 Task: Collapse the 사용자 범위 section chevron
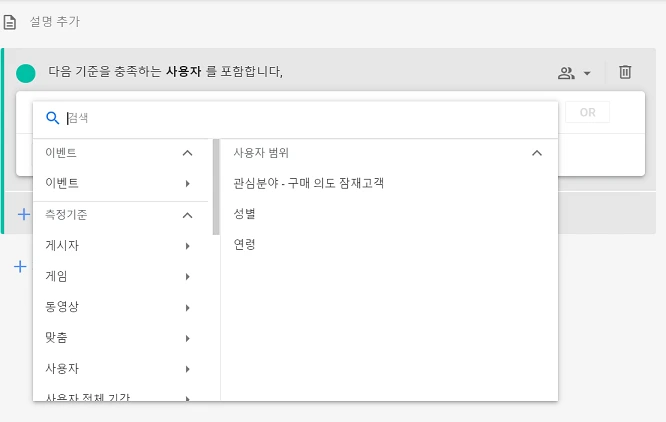click(x=537, y=153)
